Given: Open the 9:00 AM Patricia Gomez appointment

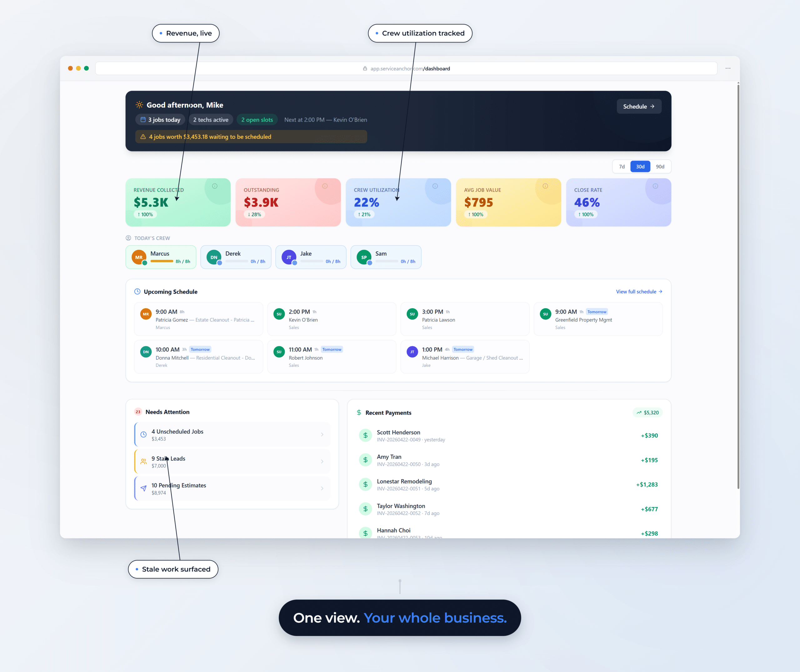Looking at the screenshot, I should pyautogui.click(x=198, y=319).
